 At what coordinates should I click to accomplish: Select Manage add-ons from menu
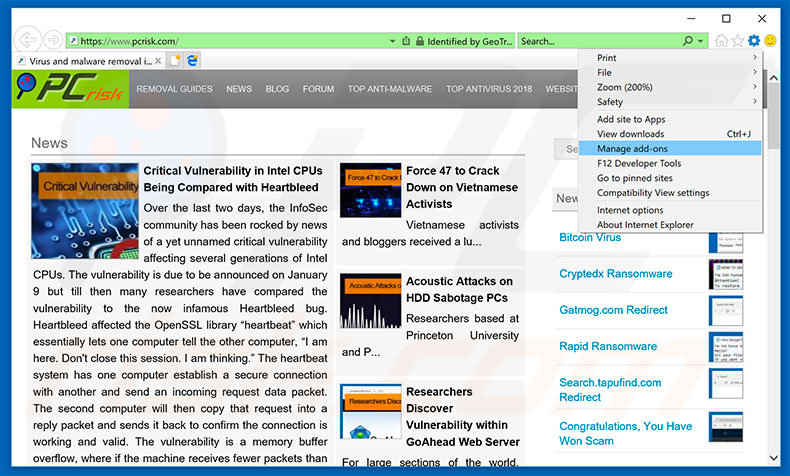tap(632, 148)
